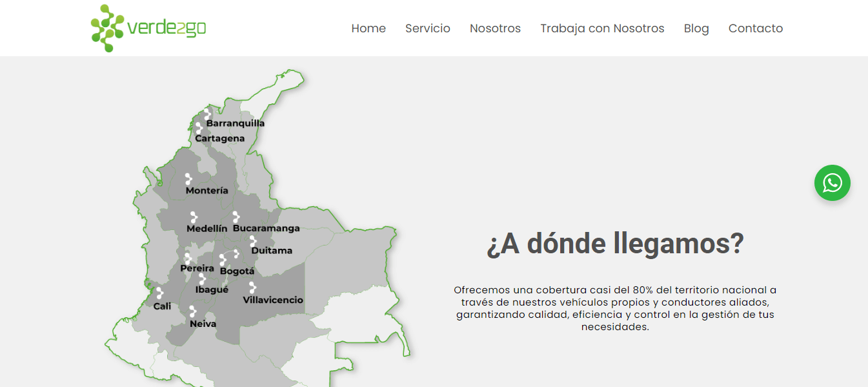Open the Servicio menu item
Image resolution: width=868 pixels, height=387 pixels.
point(427,28)
